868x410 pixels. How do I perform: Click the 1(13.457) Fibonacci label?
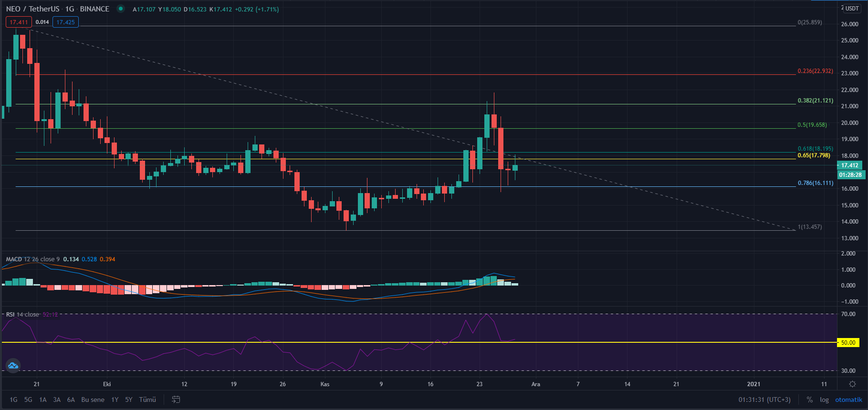(810, 227)
